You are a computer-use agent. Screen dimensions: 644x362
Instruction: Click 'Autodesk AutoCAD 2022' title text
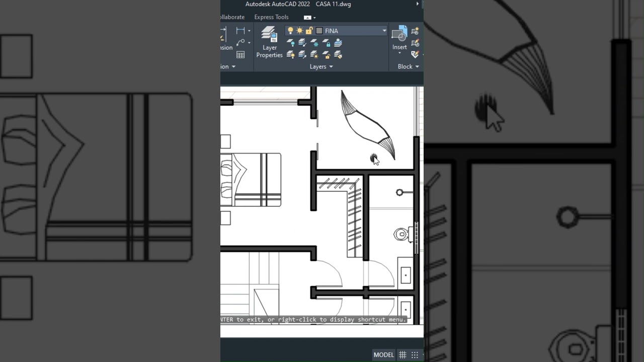pyautogui.click(x=277, y=4)
